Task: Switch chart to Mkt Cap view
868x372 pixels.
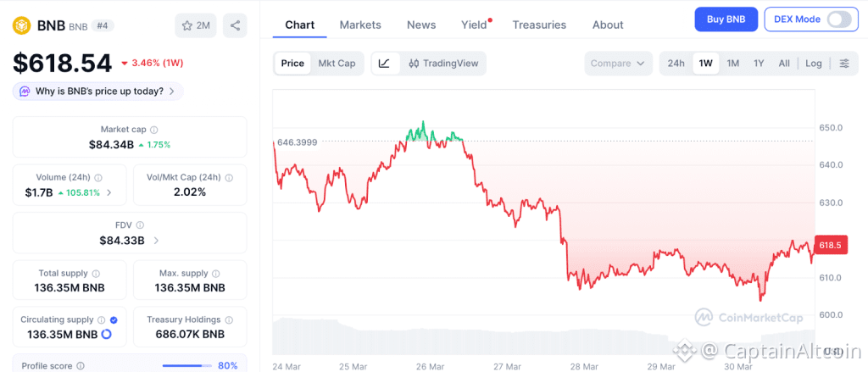Action: pos(337,64)
